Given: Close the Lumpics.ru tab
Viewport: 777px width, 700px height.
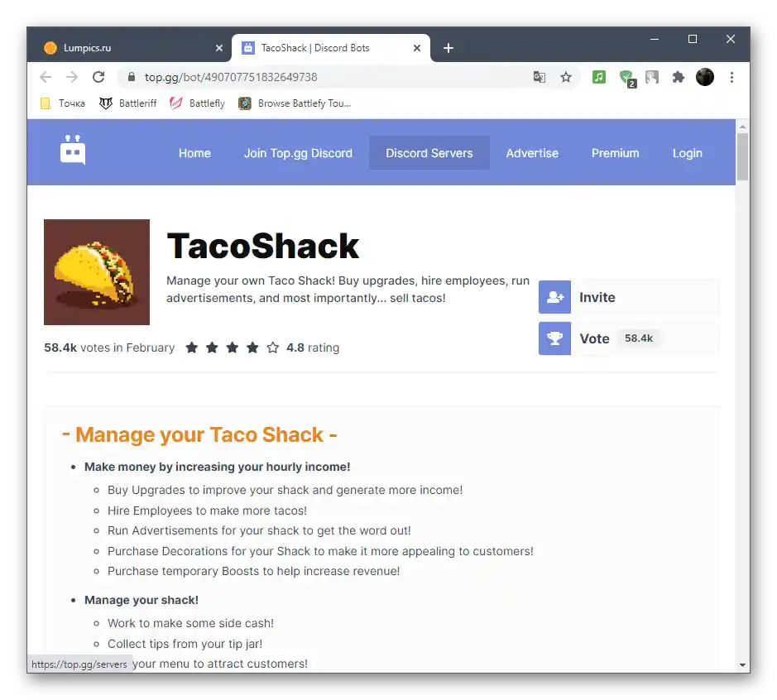Looking at the screenshot, I should [219, 48].
